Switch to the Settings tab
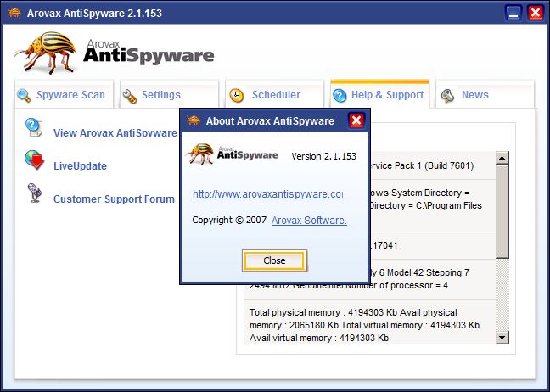Viewport: 550px width, 392px height. tap(170, 95)
